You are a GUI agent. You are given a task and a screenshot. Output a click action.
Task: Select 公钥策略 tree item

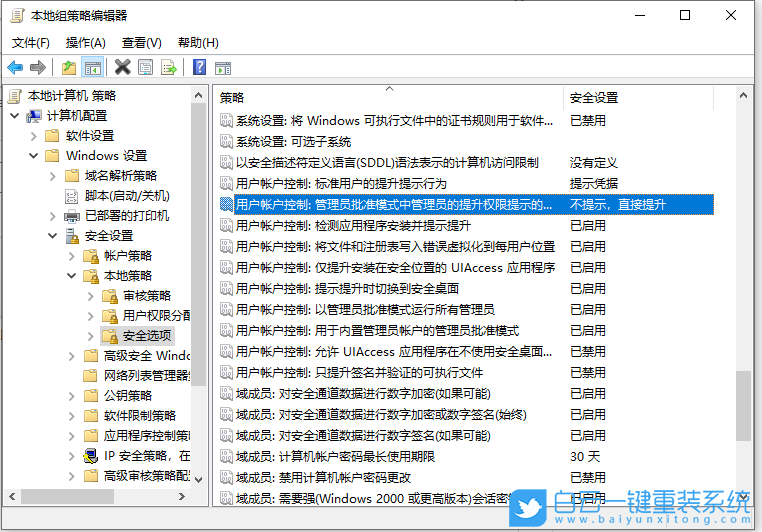pyautogui.click(x=128, y=395)
